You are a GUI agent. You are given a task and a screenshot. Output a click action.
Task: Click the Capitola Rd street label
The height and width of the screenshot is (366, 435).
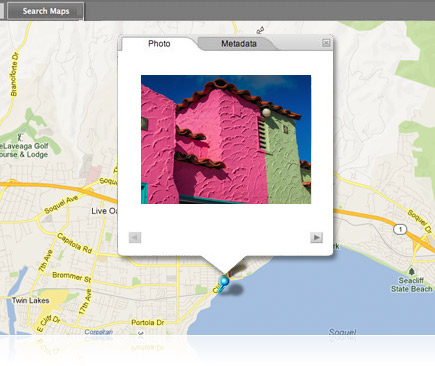75,243
